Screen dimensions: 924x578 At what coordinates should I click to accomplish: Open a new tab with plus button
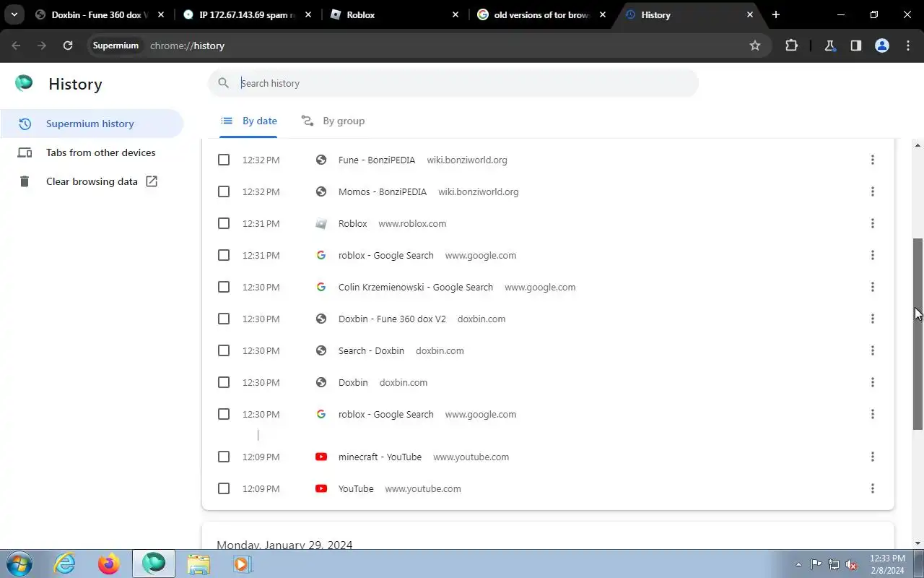pyautogui.click(x=776, y=14)
